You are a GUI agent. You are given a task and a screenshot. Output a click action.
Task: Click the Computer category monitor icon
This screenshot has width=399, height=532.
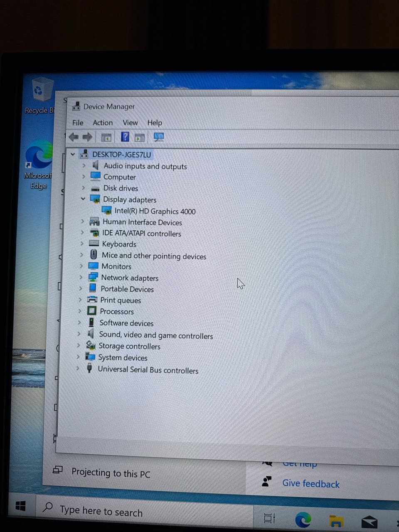tap(96, 177)
